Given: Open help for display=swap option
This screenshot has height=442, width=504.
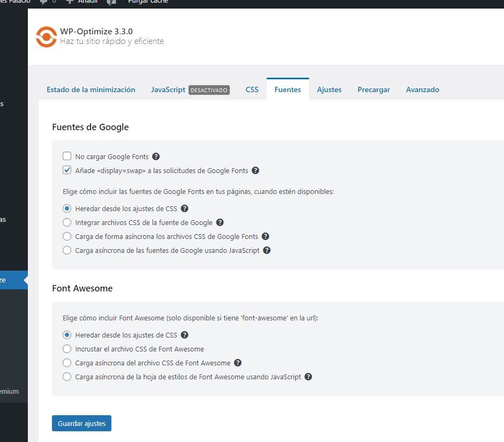Looking at the screenshot, I should click(255, 170).
